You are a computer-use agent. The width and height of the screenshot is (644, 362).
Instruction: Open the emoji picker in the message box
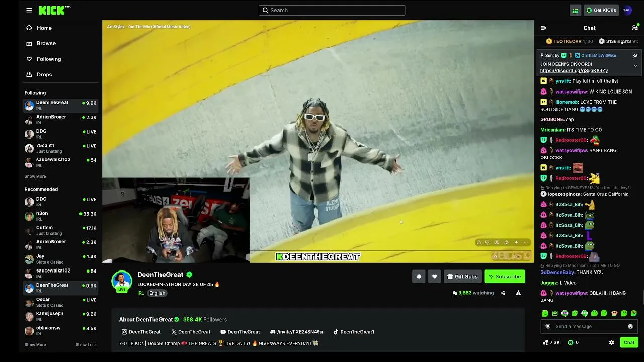tap(630, 327)
